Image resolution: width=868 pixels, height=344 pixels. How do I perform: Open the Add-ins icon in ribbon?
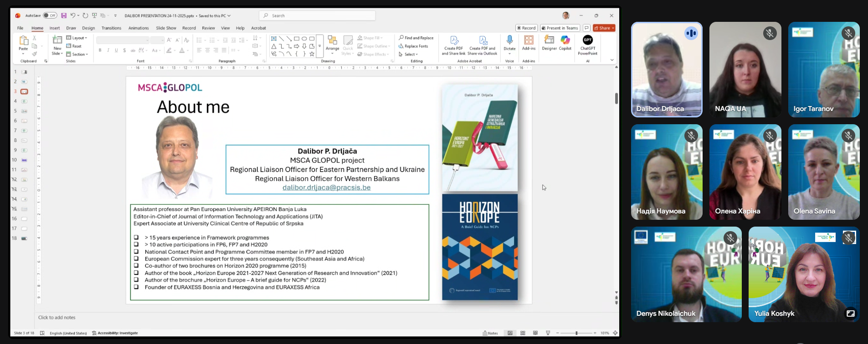[x=529, y=43]
